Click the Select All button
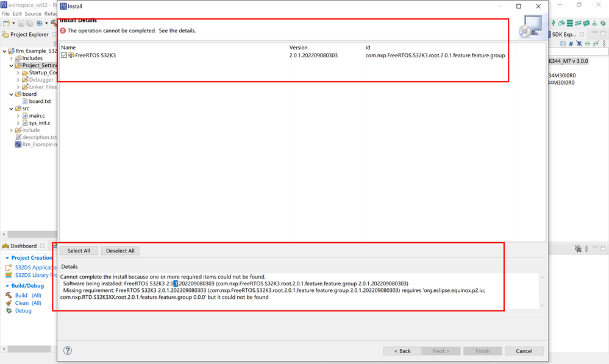Screen dimensions: 609x364 [79, 251]
